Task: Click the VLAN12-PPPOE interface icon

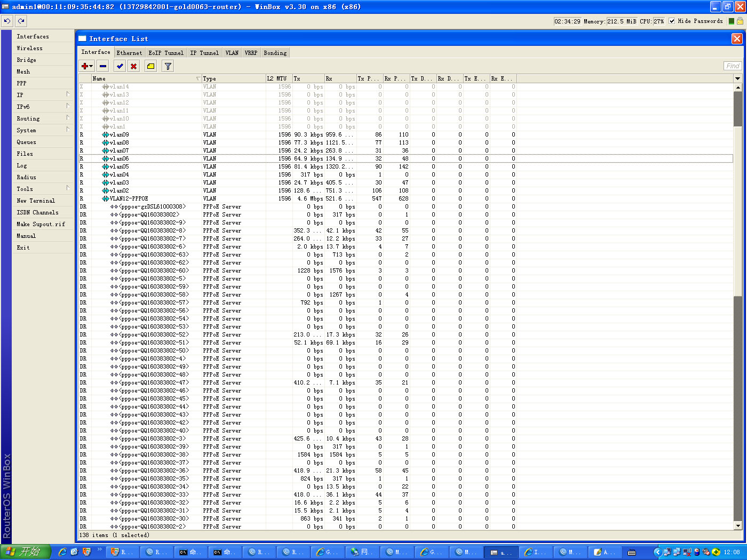Action: [x=106, y=198]
